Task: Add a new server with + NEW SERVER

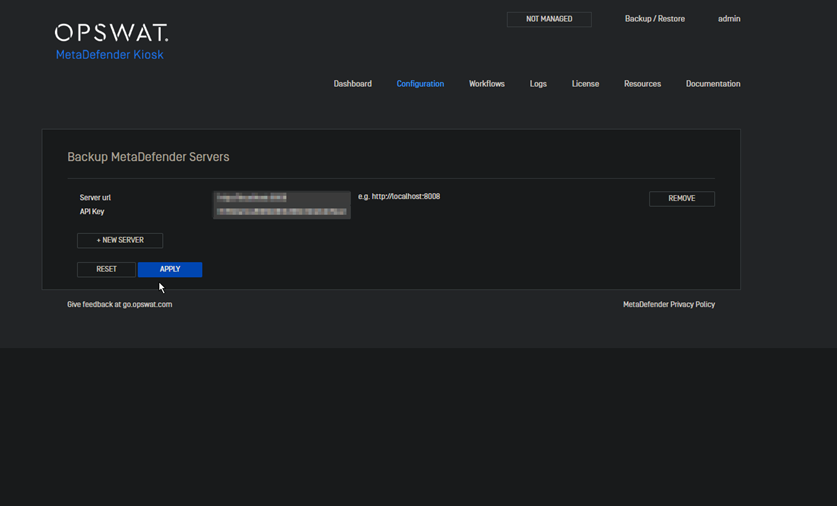Action: [x=120, y=240]
